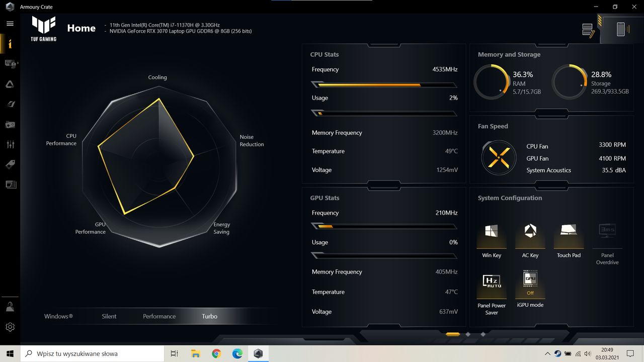
Task: Click the CPU voltage value 1254mV
Action: tap(447, 170)
